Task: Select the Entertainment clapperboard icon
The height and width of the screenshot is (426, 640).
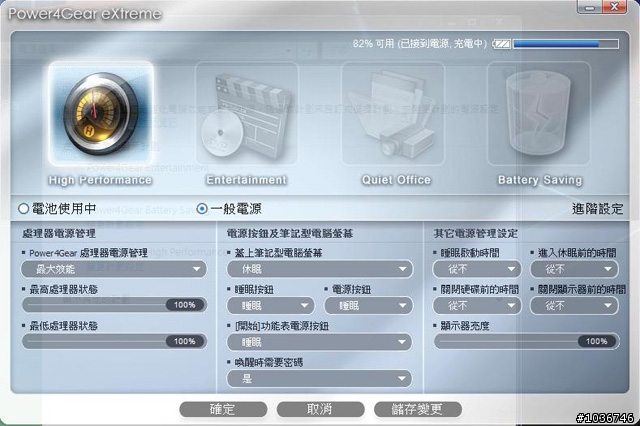Action: [247, 113]
